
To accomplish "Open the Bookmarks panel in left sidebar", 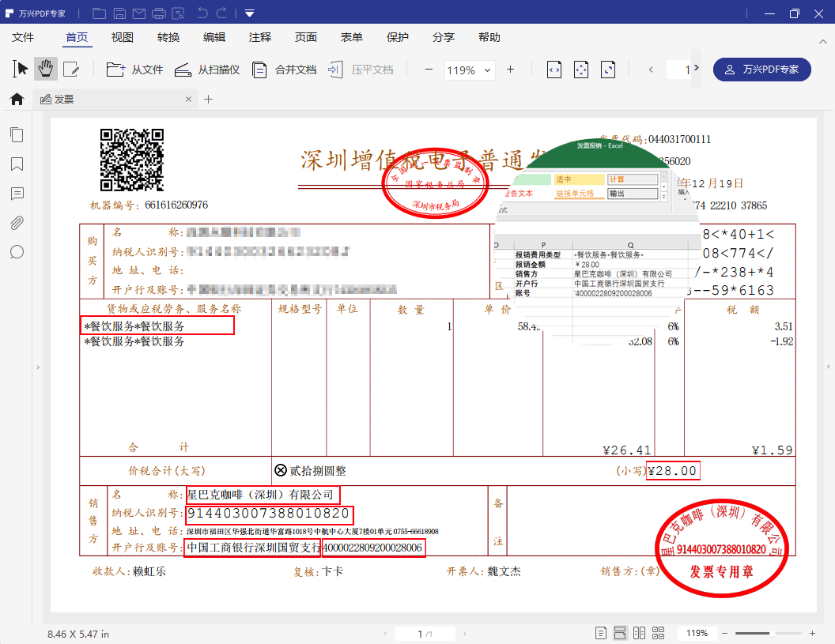I will pyautogui.click(x=17, y=164).
